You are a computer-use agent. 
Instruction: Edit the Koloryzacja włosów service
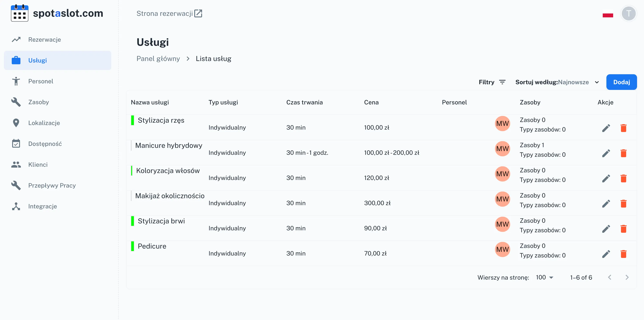click(606, 179)
